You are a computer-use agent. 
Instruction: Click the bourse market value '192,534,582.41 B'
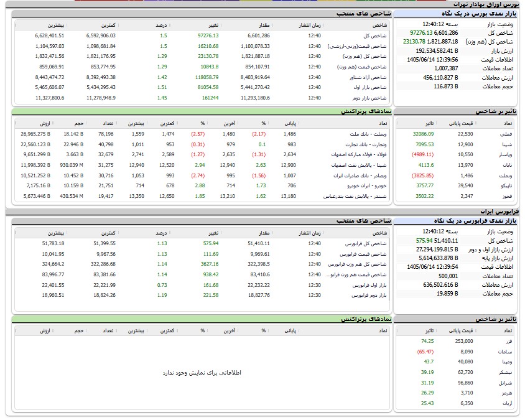tap(437, 51)
